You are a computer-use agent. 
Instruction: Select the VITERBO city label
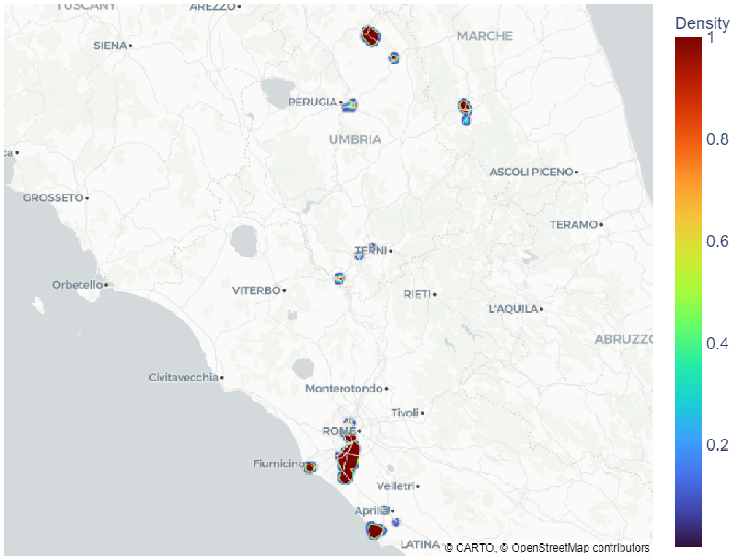[256, 290]
